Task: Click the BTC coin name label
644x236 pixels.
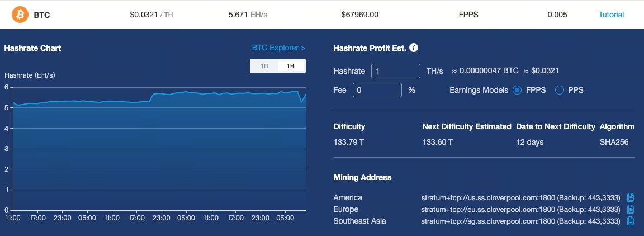Action: [x=42, y=15]
